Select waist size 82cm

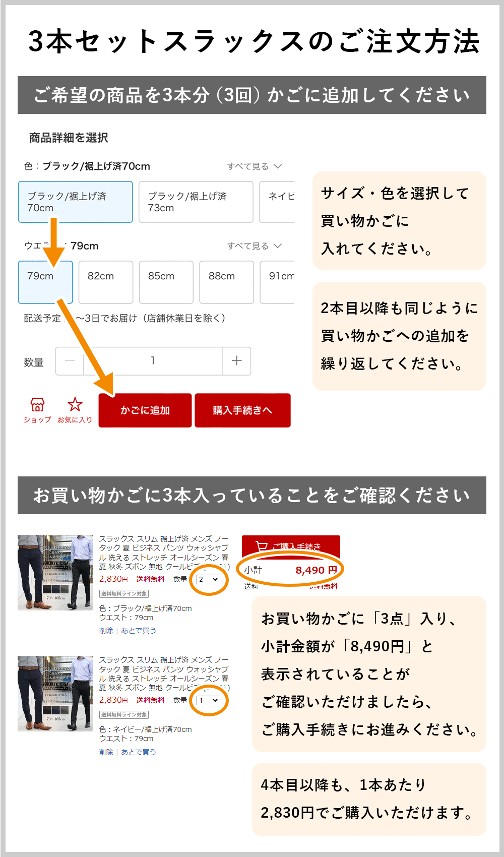tap(106, 282)
